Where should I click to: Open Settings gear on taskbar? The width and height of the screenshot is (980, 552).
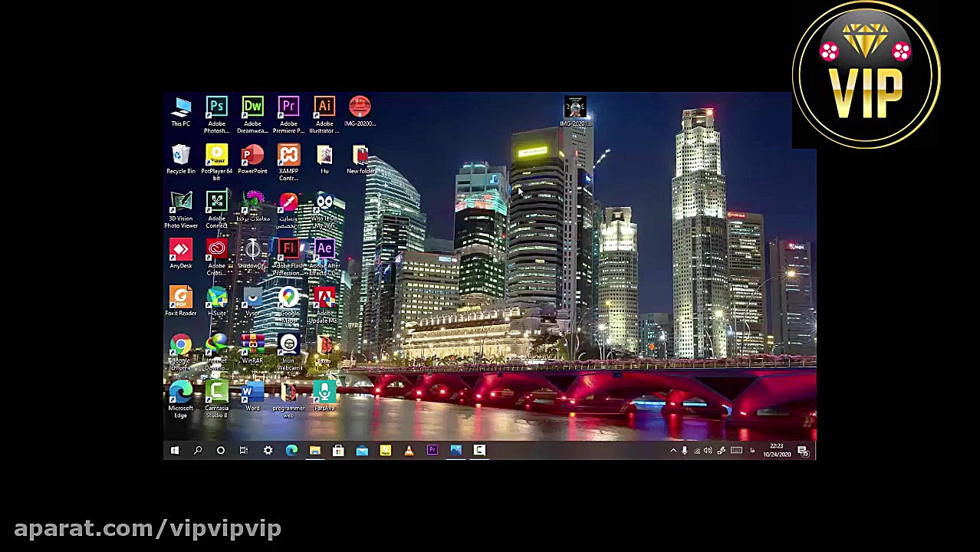[x=268, y=450]
